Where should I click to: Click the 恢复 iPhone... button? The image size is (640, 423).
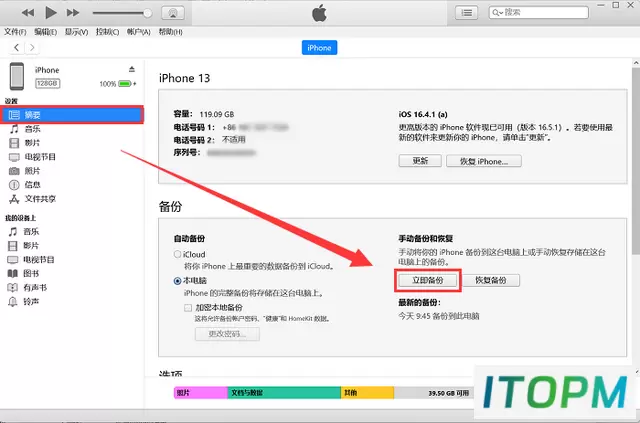[484, 161]
